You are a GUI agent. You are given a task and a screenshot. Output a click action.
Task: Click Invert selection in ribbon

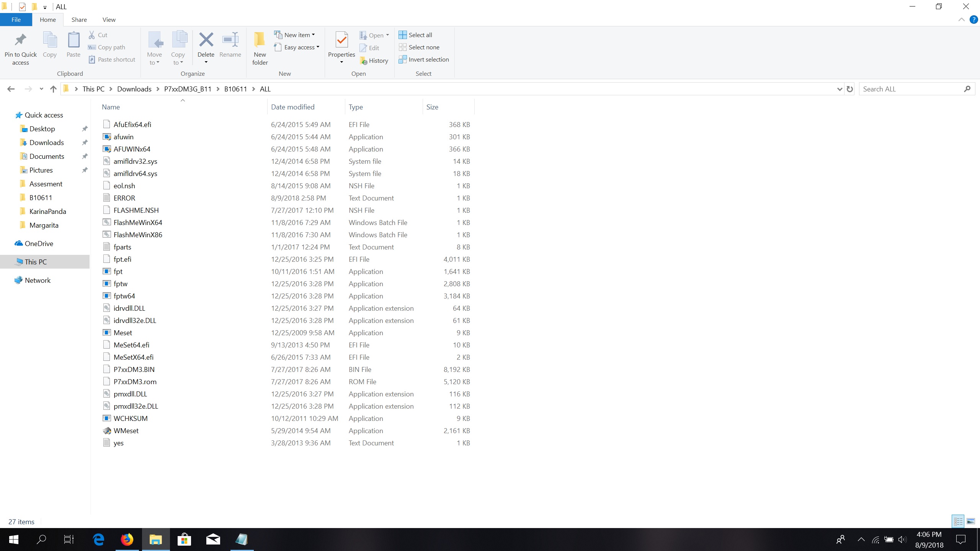click(x=424, y=59)
